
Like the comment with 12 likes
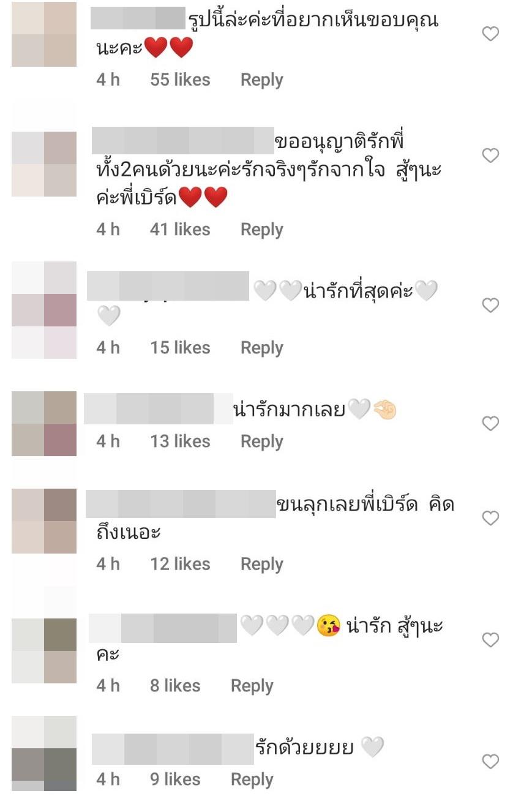490,518
